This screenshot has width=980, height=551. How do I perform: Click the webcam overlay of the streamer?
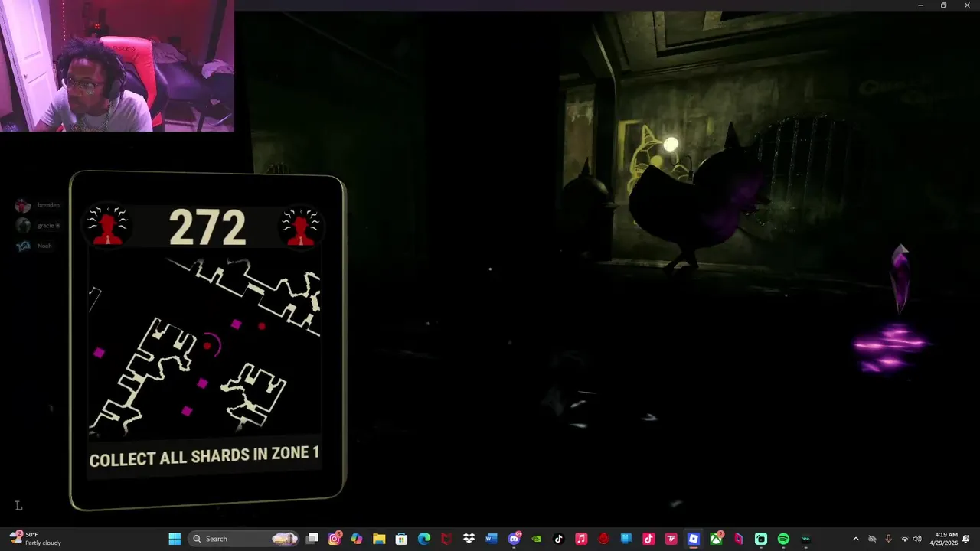click(x=117, y=66)
